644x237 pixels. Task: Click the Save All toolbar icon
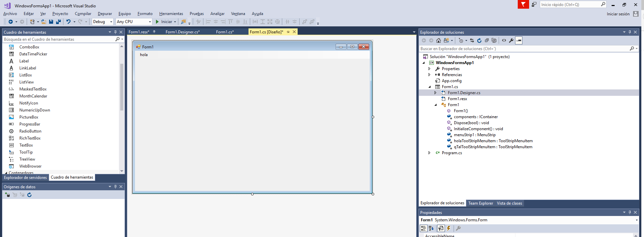tap(58, 22)
